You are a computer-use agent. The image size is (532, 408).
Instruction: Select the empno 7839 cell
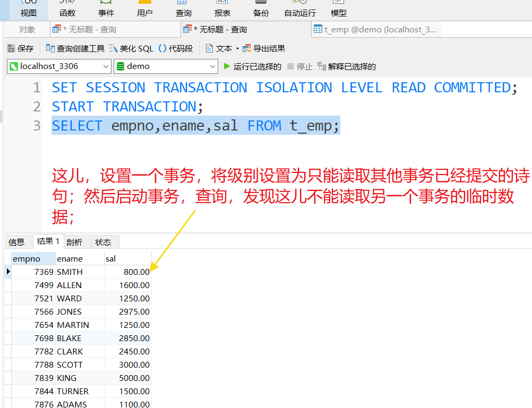[x=33, y=378]
